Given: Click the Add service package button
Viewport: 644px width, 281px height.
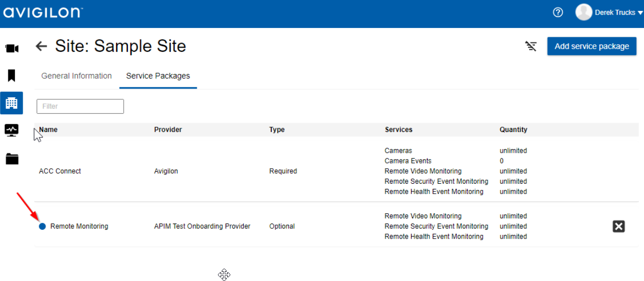Looking at the screenshot, I should (591, 46).
